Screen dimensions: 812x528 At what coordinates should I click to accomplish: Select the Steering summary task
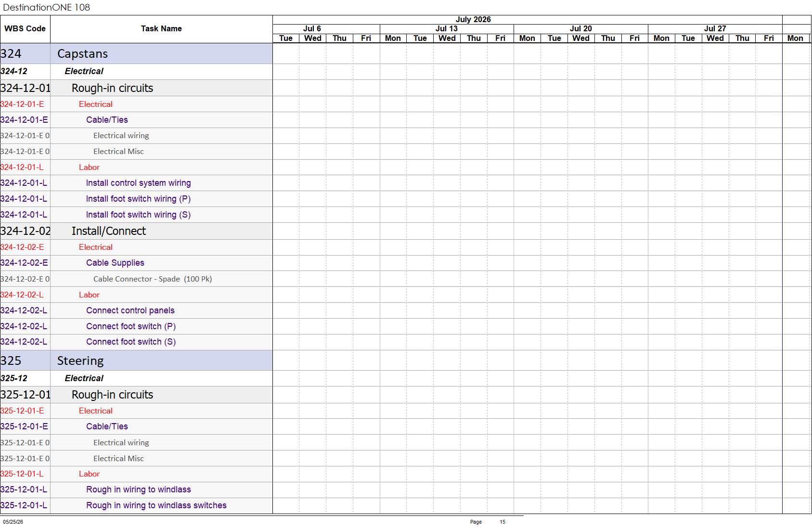pyautogui.click(x=80, y=361)
